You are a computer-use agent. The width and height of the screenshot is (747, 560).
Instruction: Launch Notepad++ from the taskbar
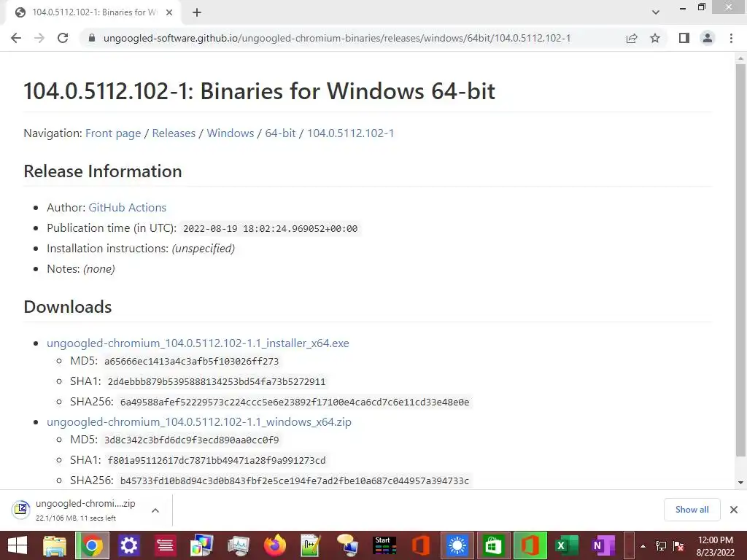311,545
